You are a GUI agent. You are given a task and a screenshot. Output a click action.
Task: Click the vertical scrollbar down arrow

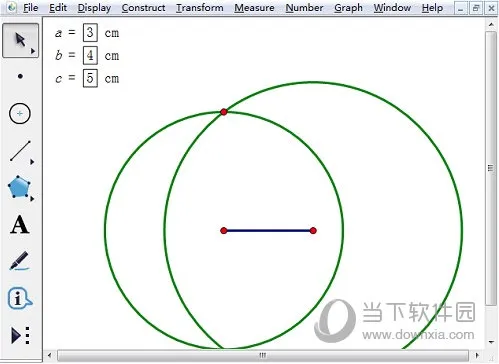pos(491,342)
